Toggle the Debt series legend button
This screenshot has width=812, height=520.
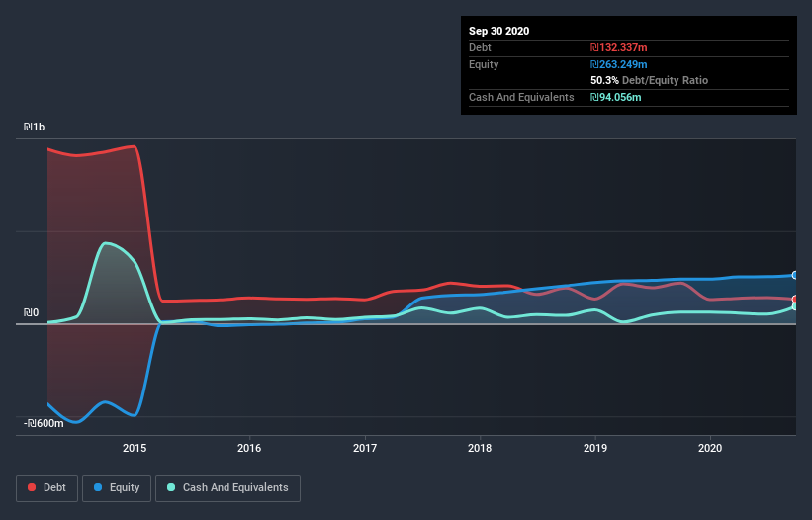[x=47, y=488]
